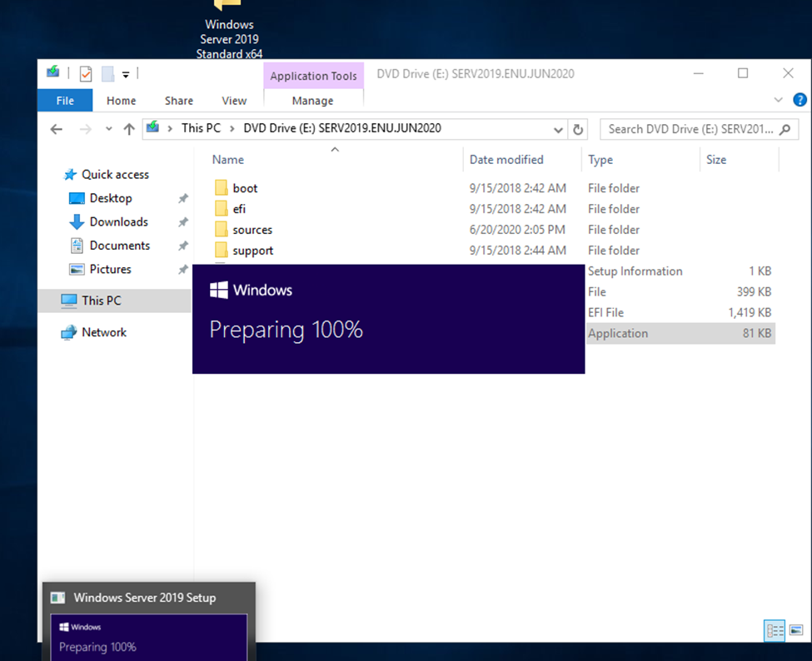
Task: Unpin Desktop from Quick access
Action: point(182,199)
